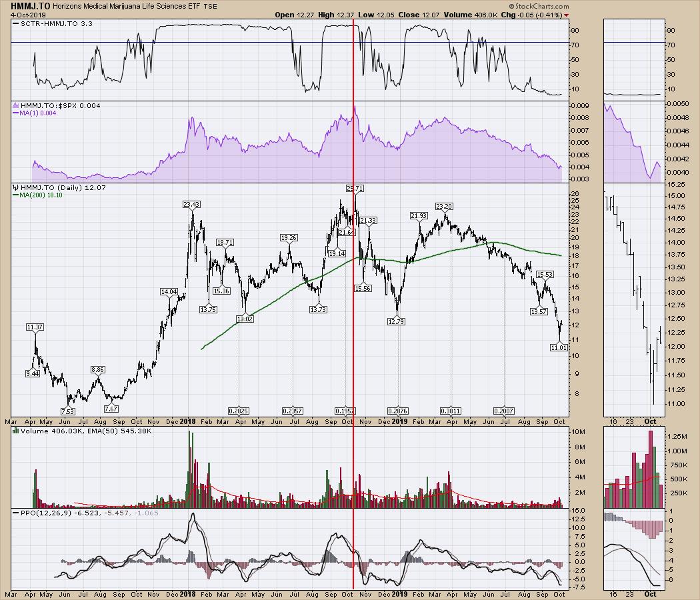
Task: Click the red vertical line marker
Action: [353, 303]
